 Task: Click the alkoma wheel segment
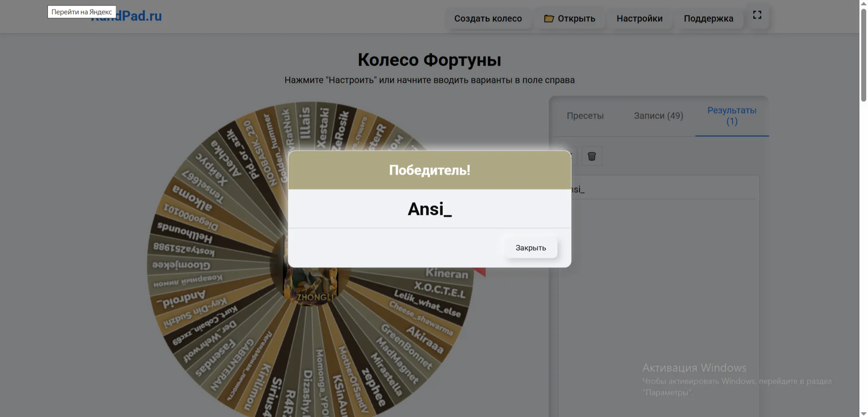(192, 198)
